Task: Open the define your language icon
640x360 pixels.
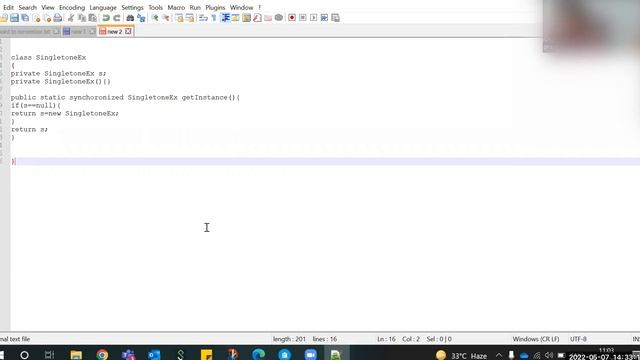Action: pyautogui.click(x=236, y=18)
